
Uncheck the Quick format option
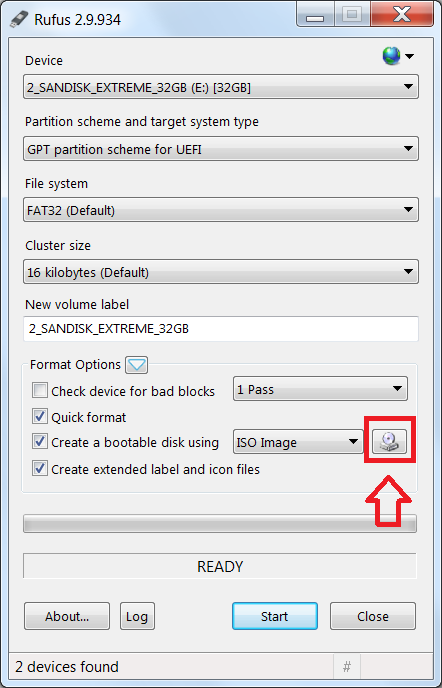click(x=40, y=416)
